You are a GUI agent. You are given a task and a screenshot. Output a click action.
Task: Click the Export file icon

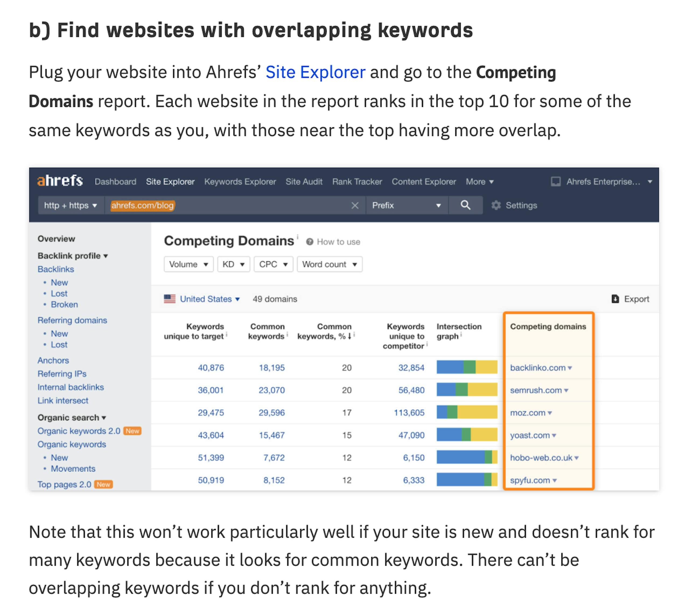[615, 299]
